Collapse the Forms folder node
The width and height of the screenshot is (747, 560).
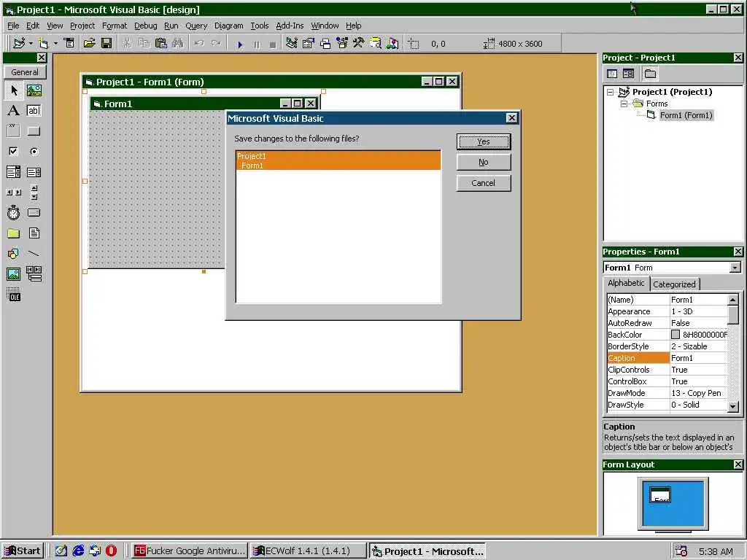coord(624,104)
